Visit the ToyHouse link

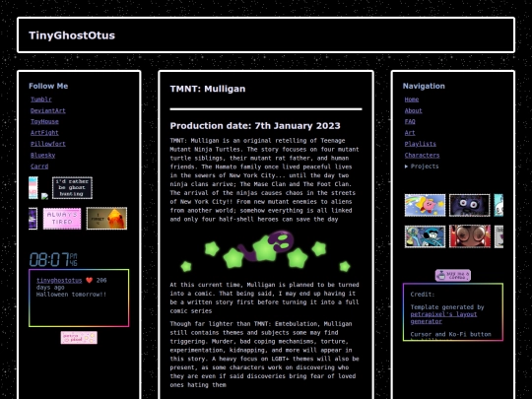(44, 121)
